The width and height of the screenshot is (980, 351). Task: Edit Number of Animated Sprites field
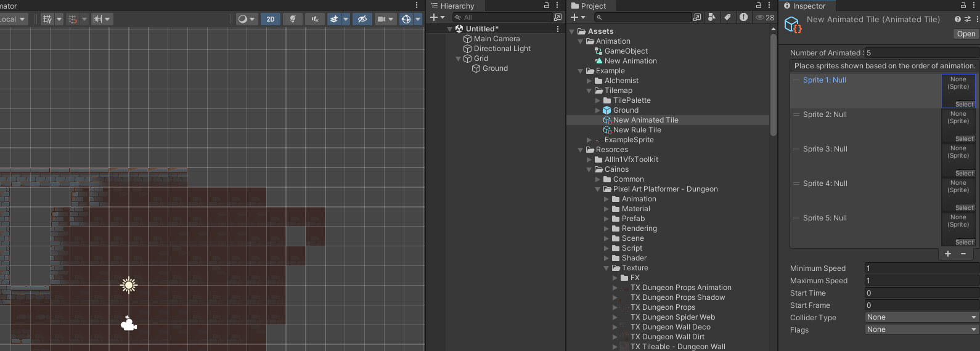coord(922,53)
